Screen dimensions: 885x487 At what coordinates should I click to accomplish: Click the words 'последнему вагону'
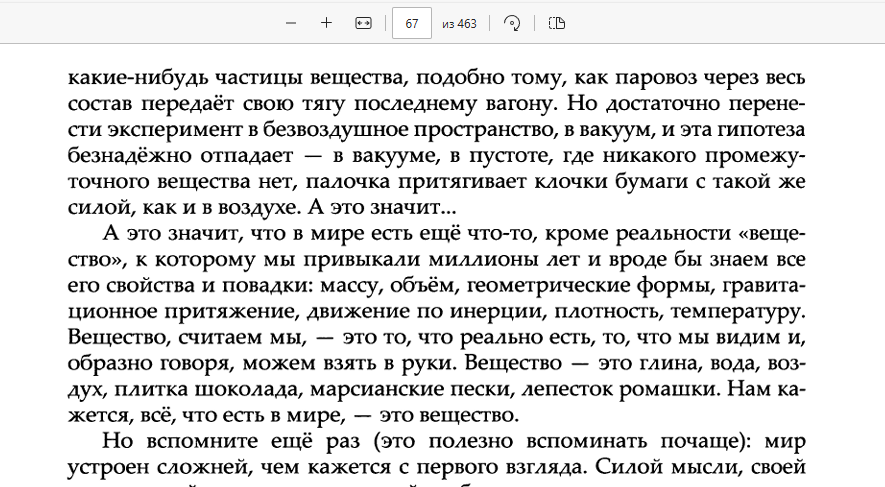point(455,104)
